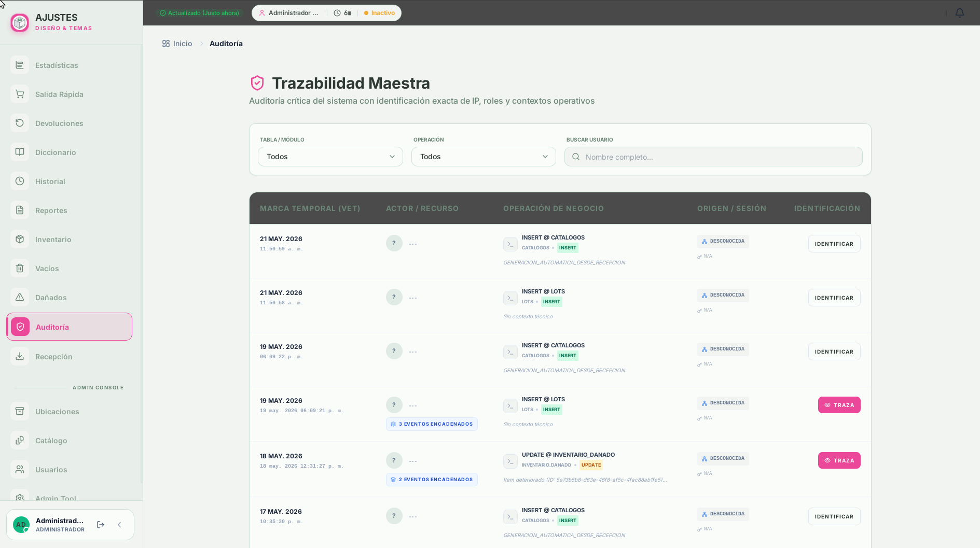
Task: Click the Origen / Sesión column header
Action: (731, 208)
